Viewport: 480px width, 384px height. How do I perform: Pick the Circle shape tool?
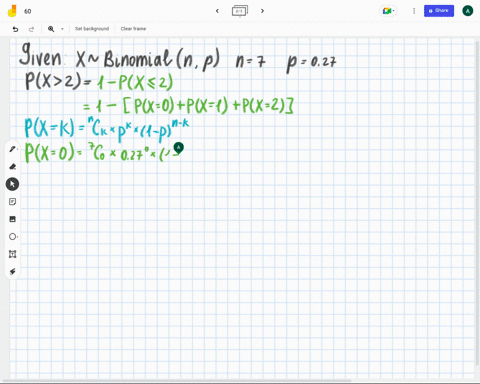[12, 237]
